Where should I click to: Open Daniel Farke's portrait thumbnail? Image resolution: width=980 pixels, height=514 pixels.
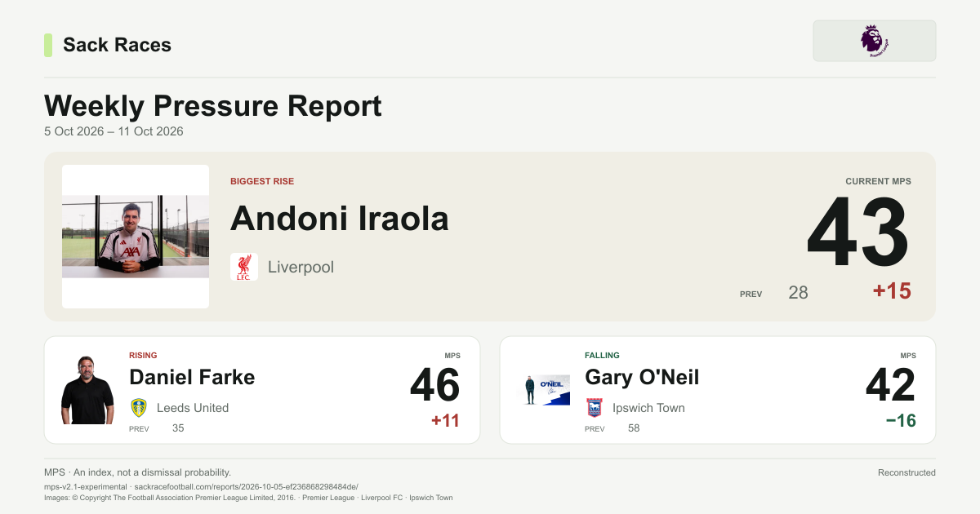coord(87,390)
